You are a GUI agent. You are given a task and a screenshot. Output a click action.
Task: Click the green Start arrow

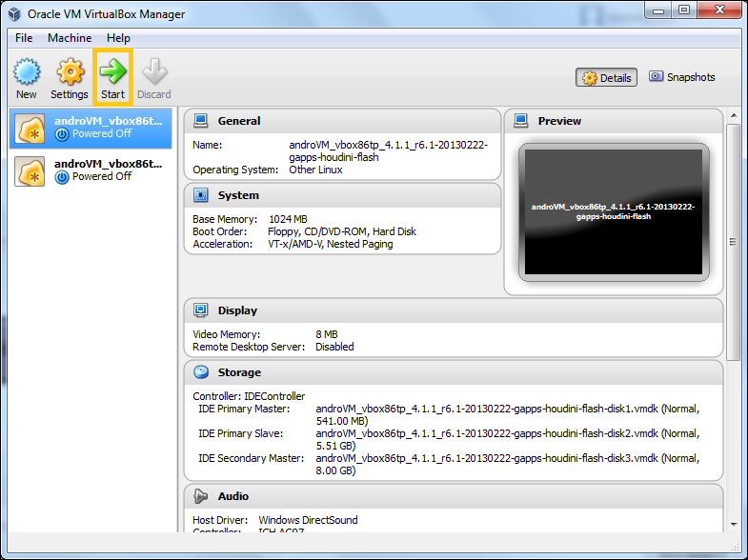[x=113, y=71]
